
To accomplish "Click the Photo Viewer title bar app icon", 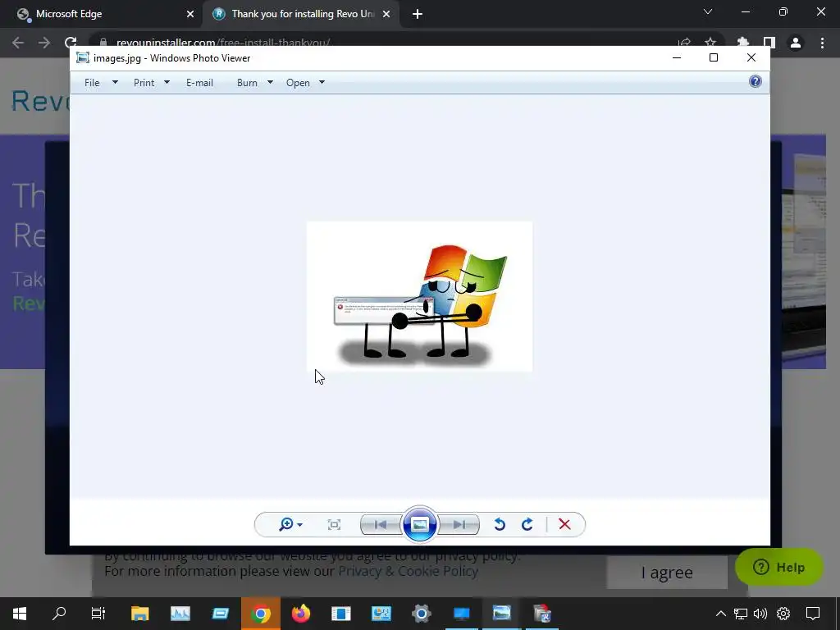I will [83, 58].
